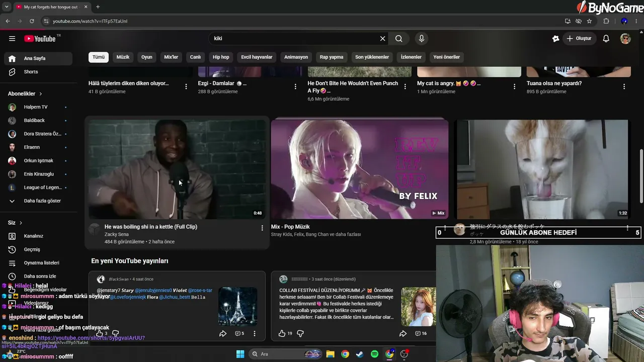The width and height of the screenshot is (644, 362).
Task: Open the Halpern TV subscription
Action: tap(38, 107)
